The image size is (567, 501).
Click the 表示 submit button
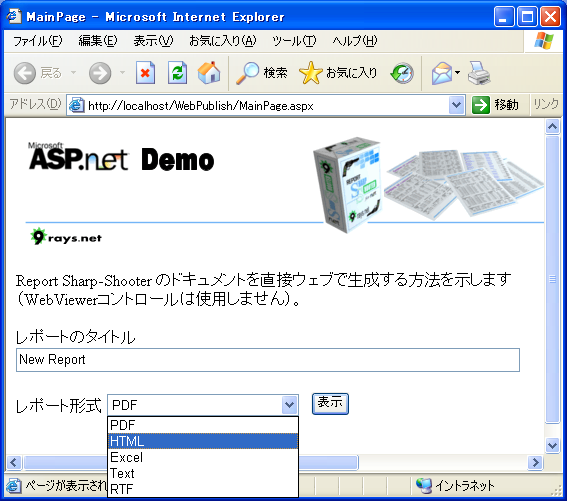point(330,404)
